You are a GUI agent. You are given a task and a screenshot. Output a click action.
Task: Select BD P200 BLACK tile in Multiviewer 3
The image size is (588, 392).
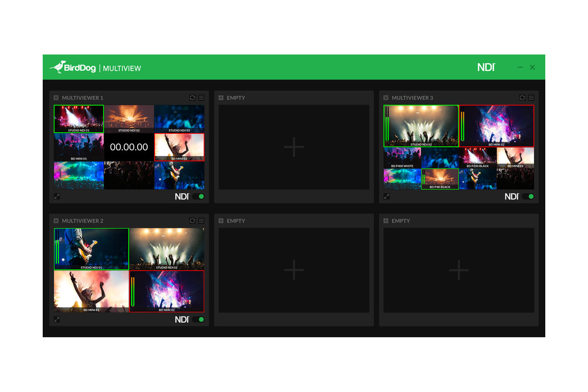pos(478,157)
